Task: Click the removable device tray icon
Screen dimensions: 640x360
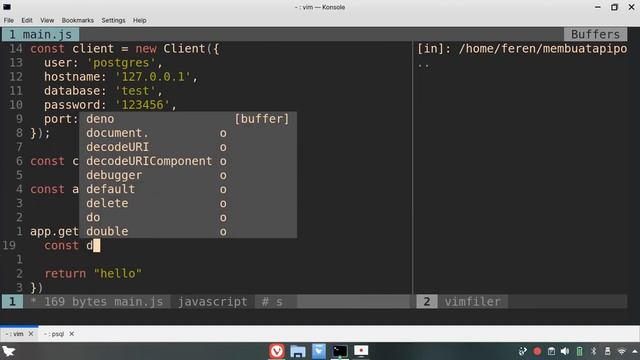Action: 607,351
